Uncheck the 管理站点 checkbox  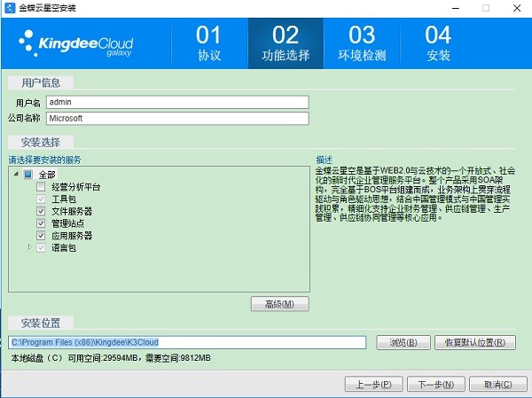click(x=41, y=223)
